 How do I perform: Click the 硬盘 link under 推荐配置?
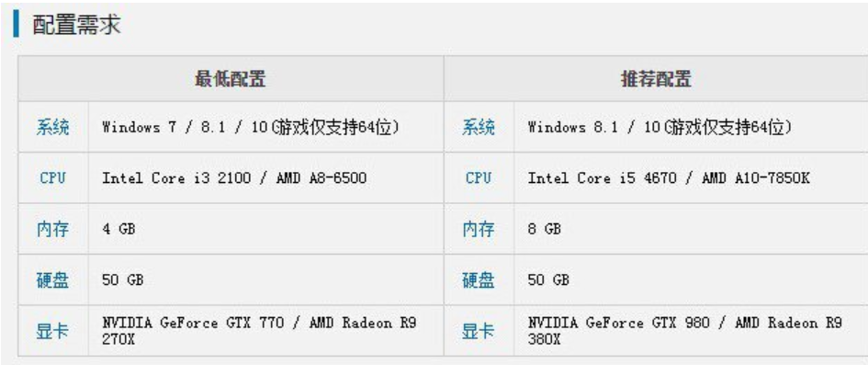pos(479,280)
